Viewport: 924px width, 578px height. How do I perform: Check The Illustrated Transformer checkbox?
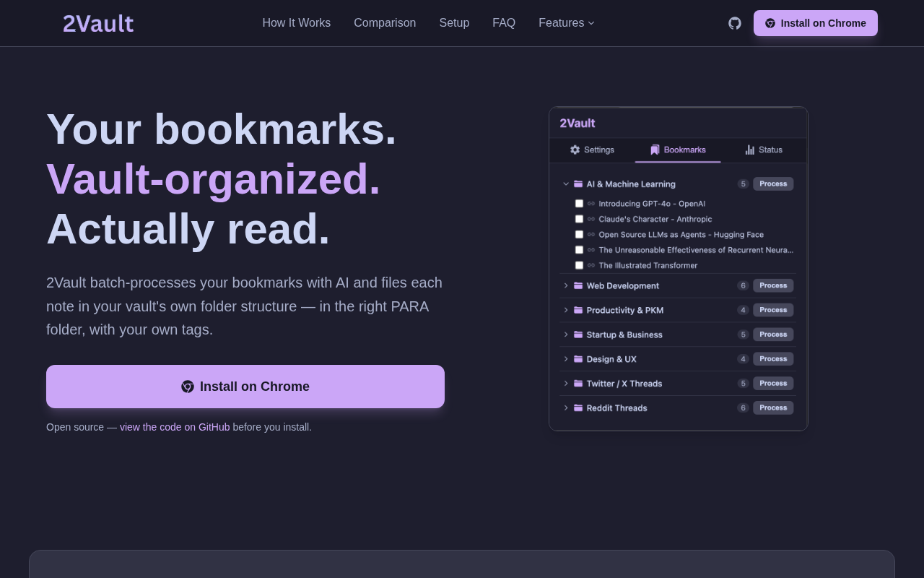point(579,265)
